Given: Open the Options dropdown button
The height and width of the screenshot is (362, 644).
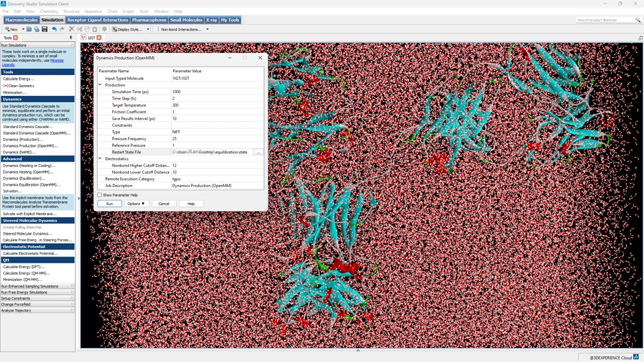Looking at the screenshot, I should pyautogui.click(x=136, y=204).
